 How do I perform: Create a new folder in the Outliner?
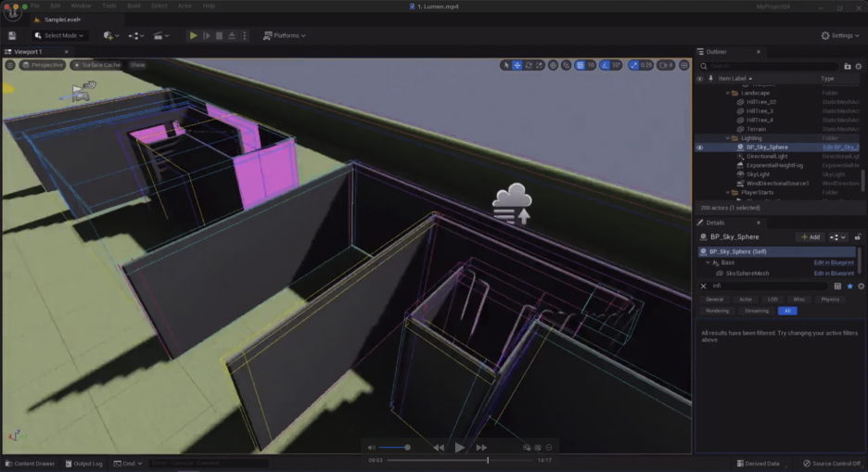pos(847,66)
